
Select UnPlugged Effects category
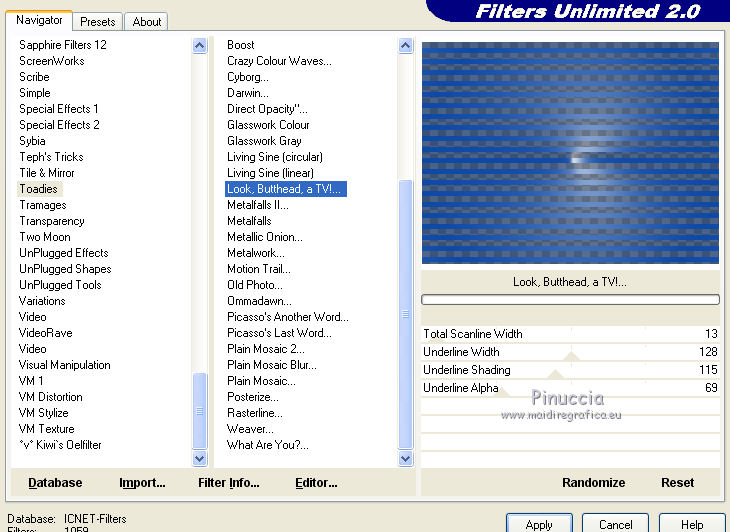(64, 253)
